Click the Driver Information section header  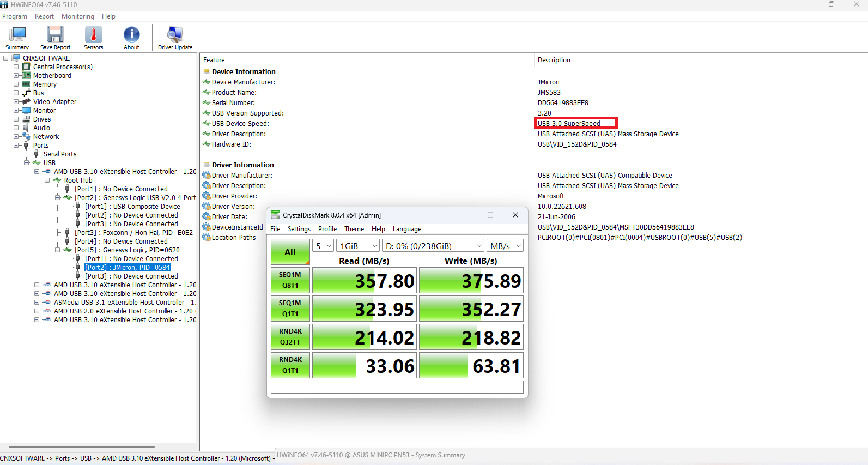tap(243, 165)
